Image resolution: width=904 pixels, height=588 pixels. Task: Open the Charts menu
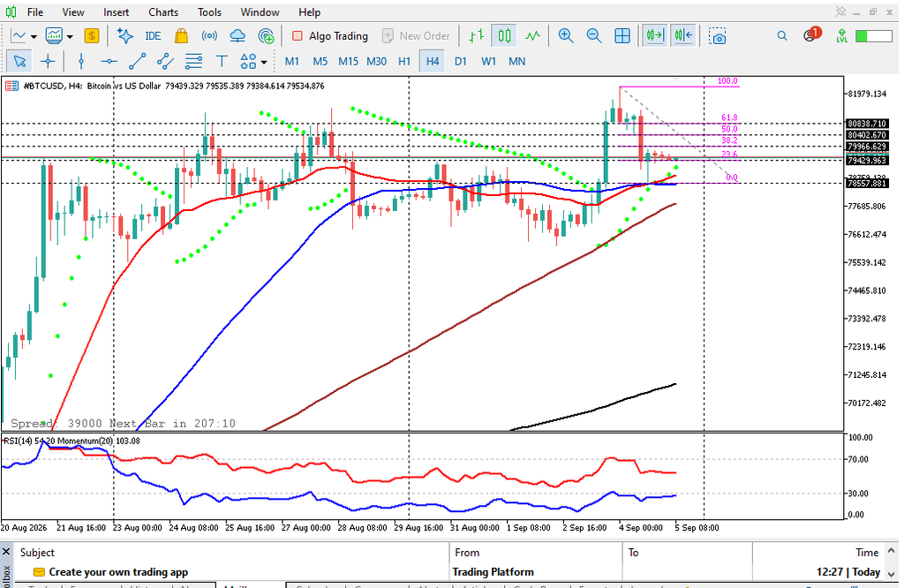tap(163, 12)
